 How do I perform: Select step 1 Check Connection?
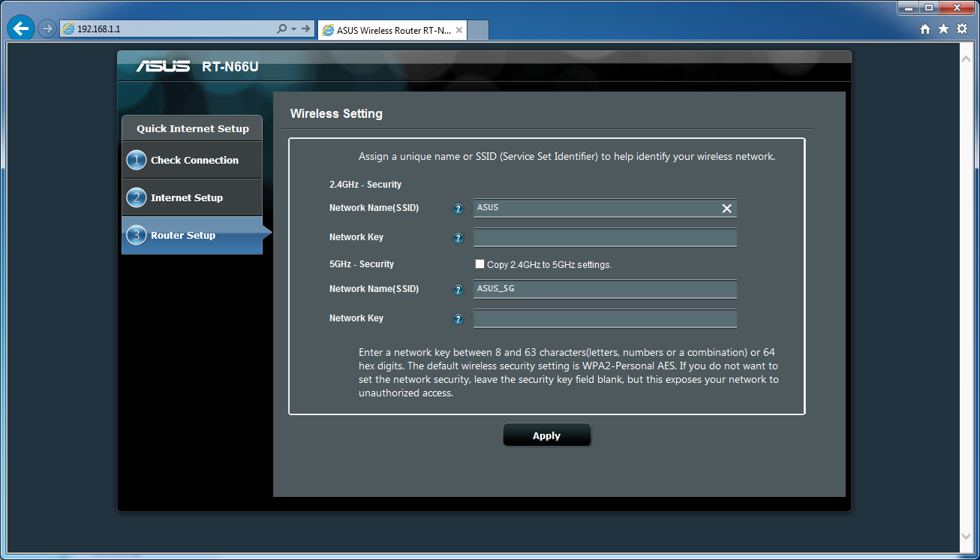[x=192, y=160]
